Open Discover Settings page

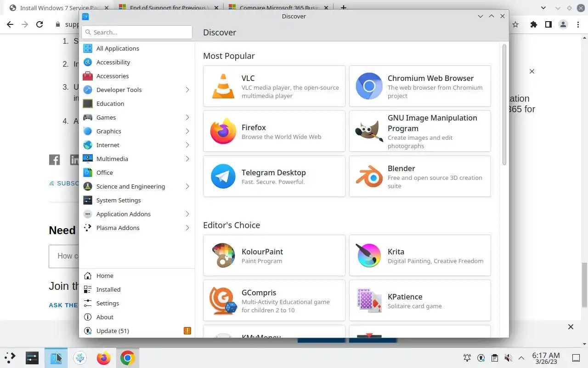coord(137,303)
